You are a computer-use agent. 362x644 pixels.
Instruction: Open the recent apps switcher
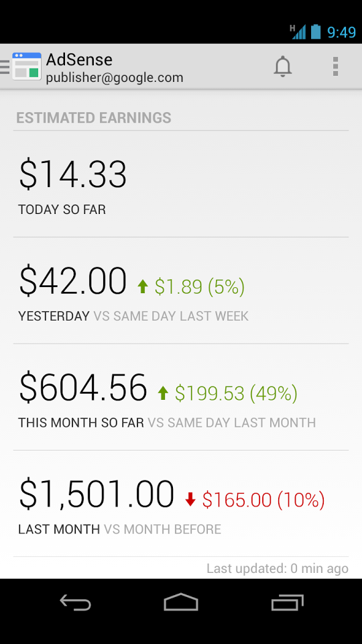click(287, 602)
